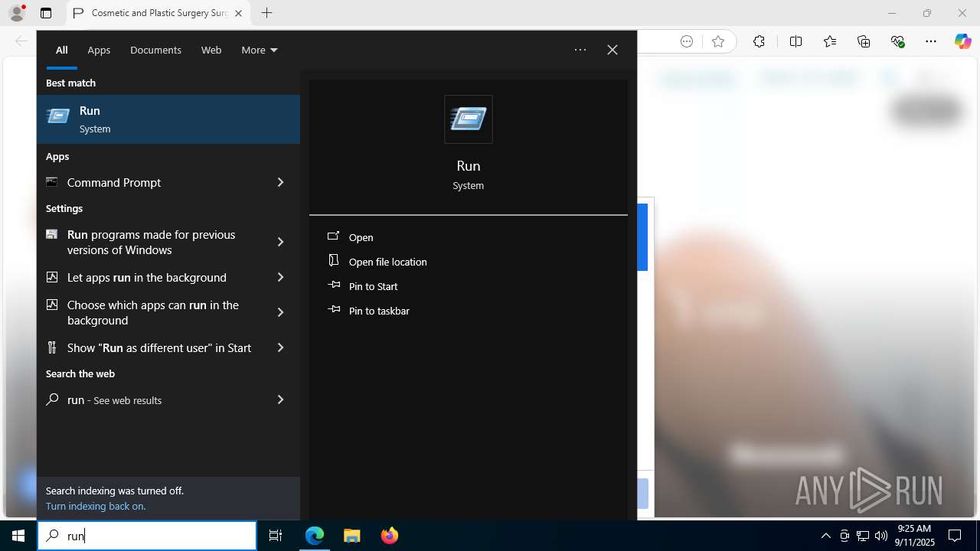Expand Command Prompt result arrow
980x551 pixels.
point(280,182)
